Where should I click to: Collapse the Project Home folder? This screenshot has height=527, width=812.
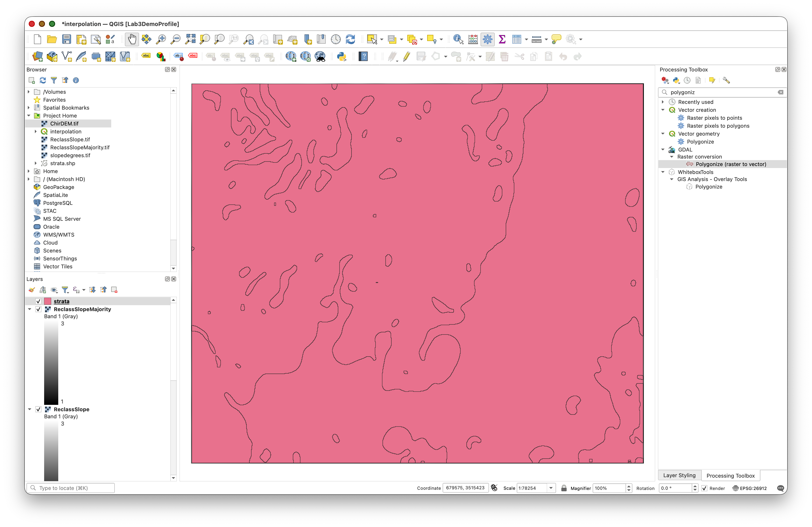[x=29, y=116]
